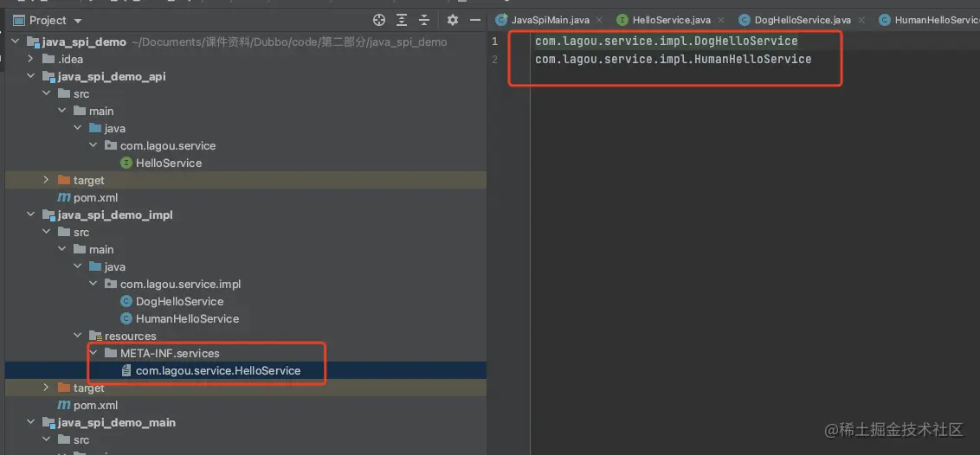Click HumanHelloService tab class icon
The image size is (980, 455).
[885, 20]
